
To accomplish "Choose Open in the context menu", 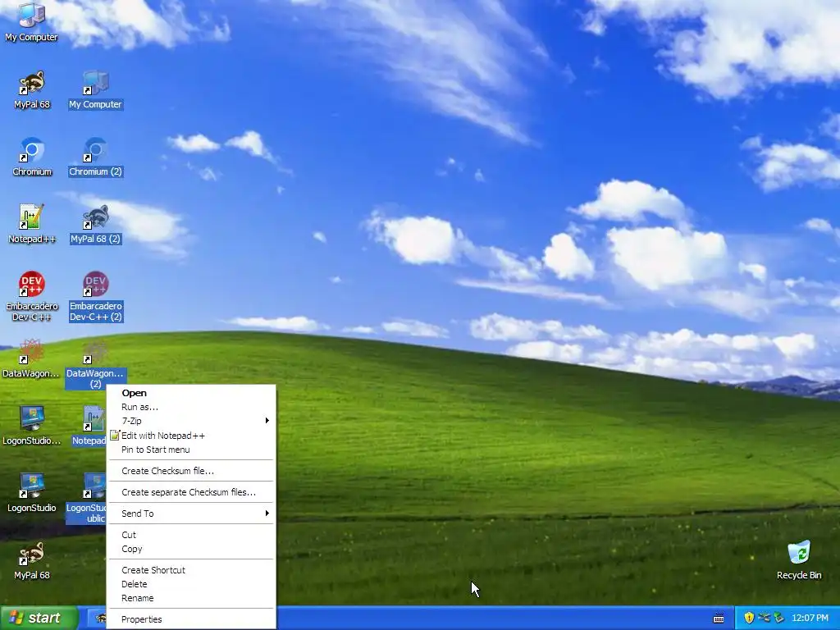I will point(191,393).
